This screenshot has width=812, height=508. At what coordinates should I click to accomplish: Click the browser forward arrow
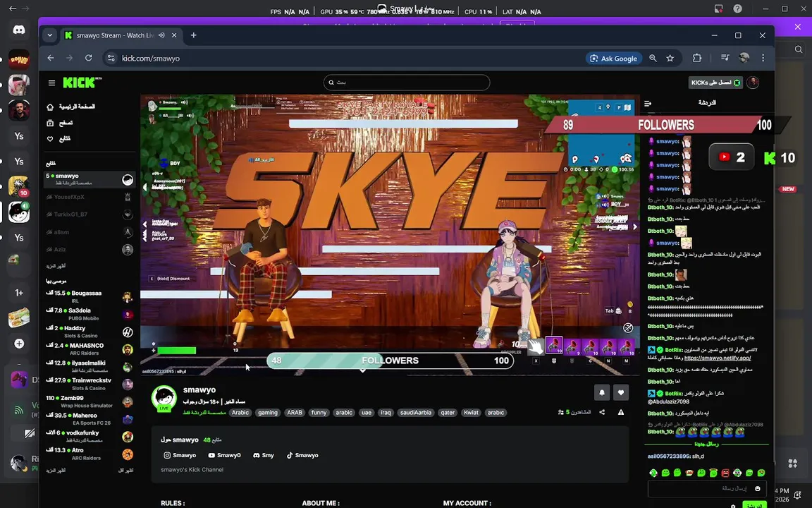pos(69,58)
